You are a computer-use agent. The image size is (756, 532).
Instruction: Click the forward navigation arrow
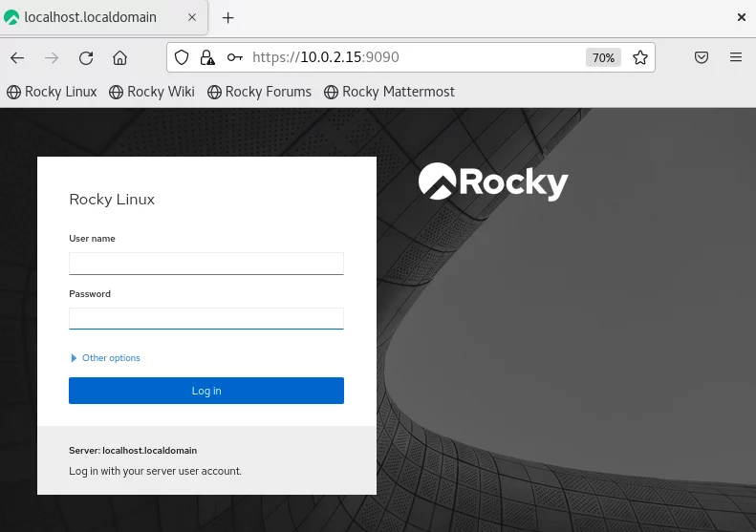pyautogui.click(x=52, y=58)
